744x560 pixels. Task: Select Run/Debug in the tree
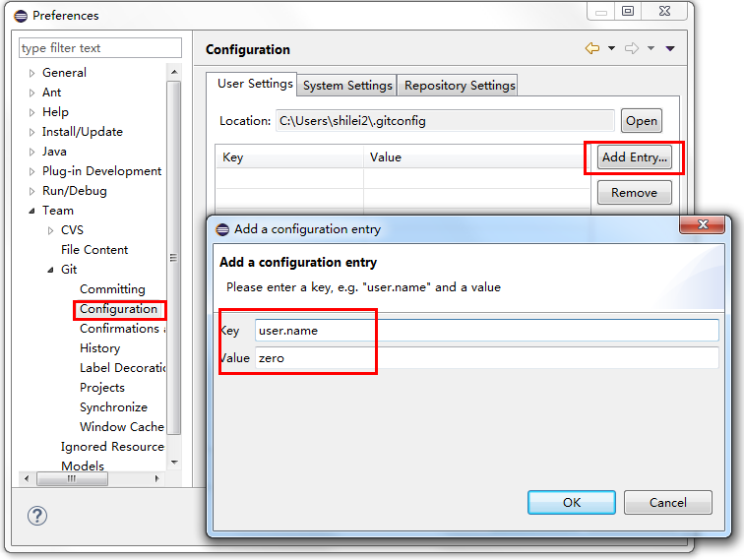(x=75, y=191)
